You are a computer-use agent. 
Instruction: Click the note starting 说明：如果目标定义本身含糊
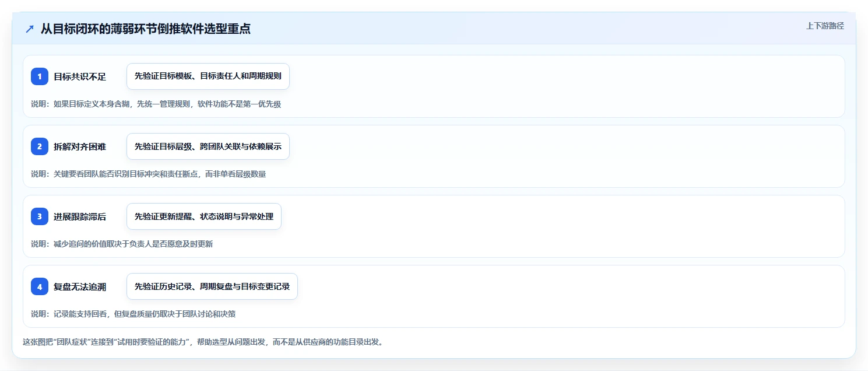pos(156,104)
